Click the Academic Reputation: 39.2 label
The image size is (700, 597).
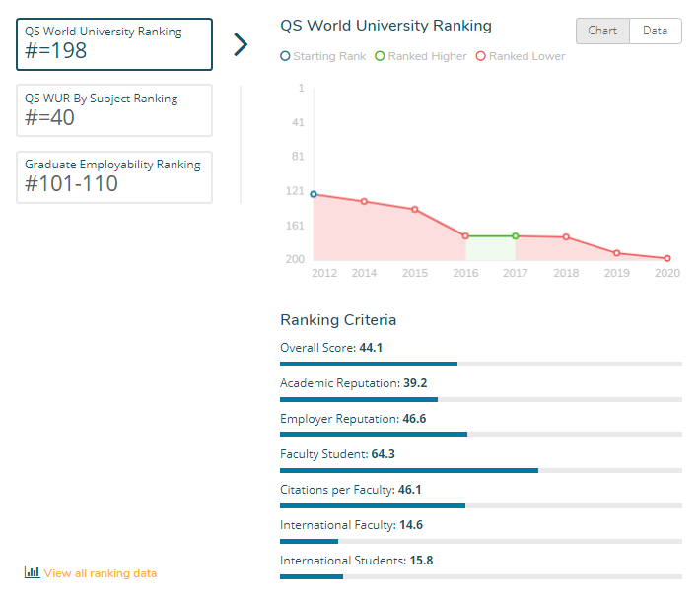click(x=354, y=383)
